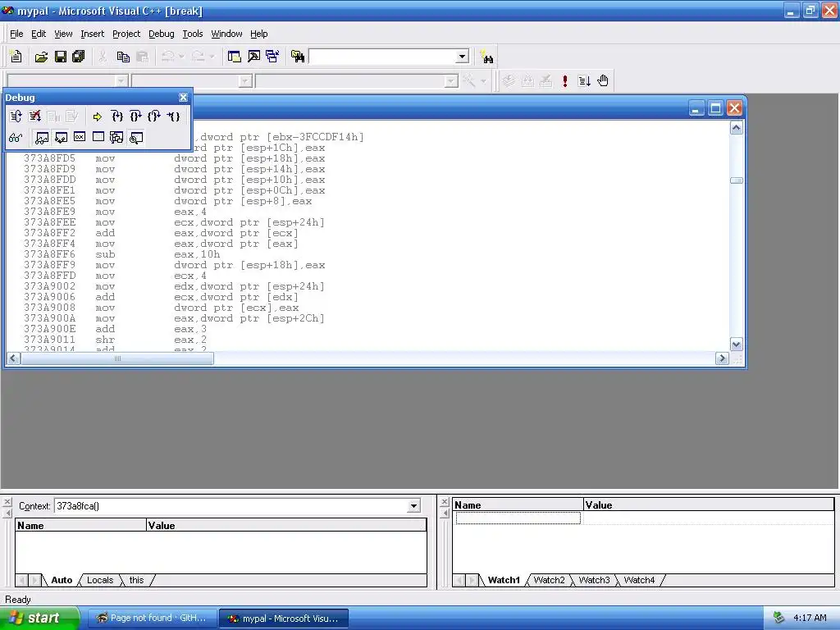
Task: Click the Run to Cursor debug icon
Action: [173, 116]
